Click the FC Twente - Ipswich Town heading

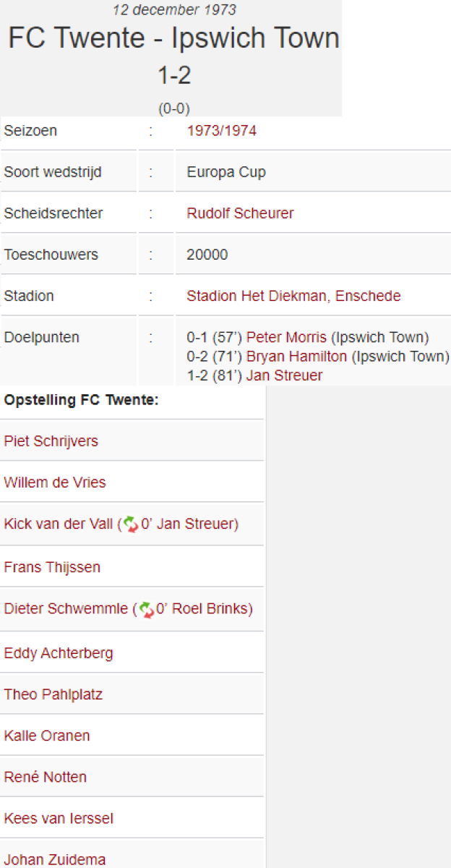pyautogui.click(x=173, y=38)
